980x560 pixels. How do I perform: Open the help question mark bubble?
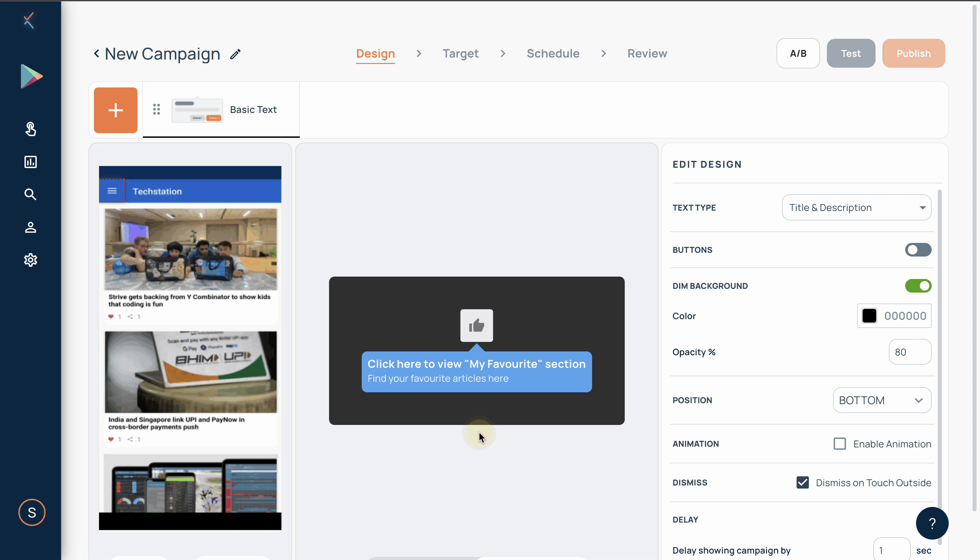tap(932, 523)
